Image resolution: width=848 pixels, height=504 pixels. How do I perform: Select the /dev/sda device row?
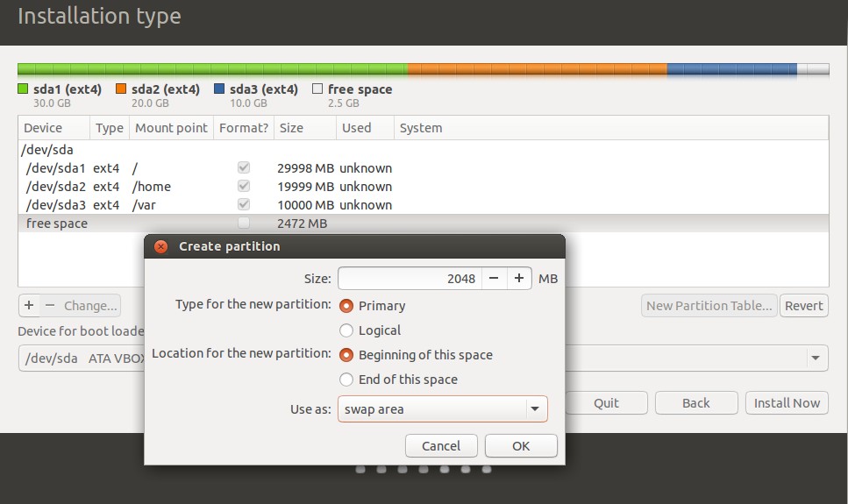(x=423, y=150)
